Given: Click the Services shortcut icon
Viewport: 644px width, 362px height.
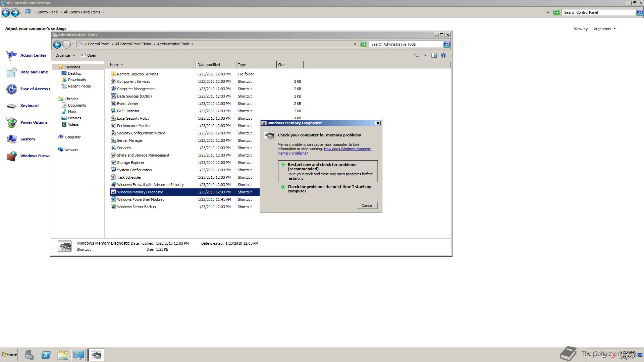Looking at the screenshot, I should tap(113, 148).
